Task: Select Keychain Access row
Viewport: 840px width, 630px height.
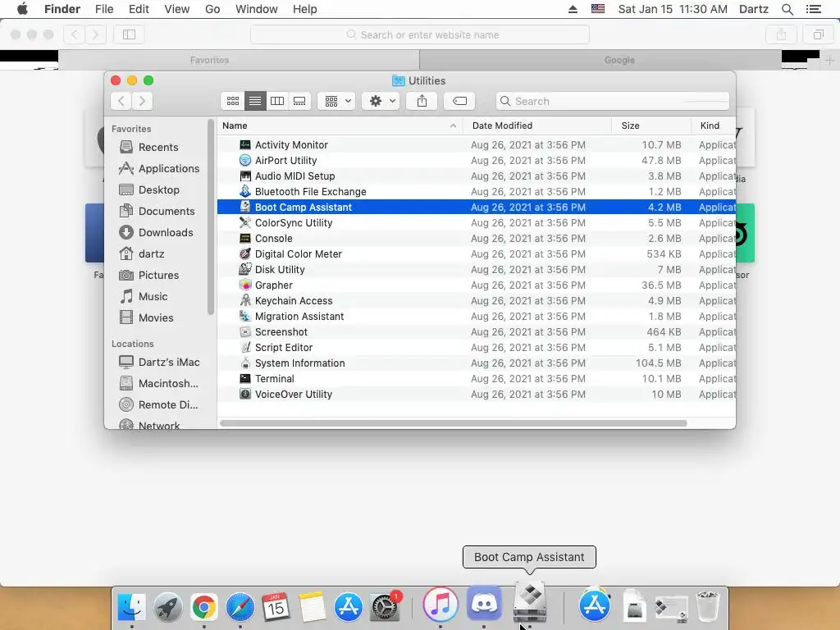Action: [477, 300]
